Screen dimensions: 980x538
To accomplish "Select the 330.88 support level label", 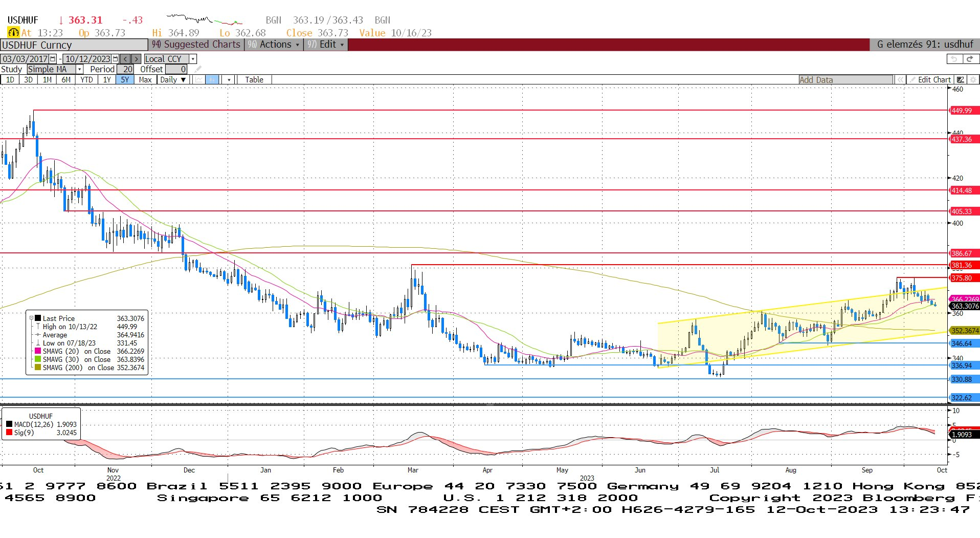I will click(964, 379).
